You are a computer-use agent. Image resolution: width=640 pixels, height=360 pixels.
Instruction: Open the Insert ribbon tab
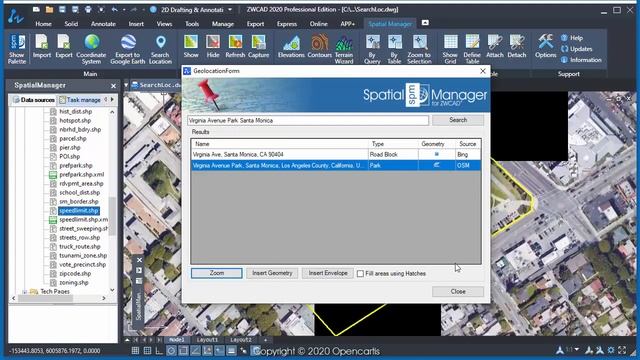(x=136, y=24)
